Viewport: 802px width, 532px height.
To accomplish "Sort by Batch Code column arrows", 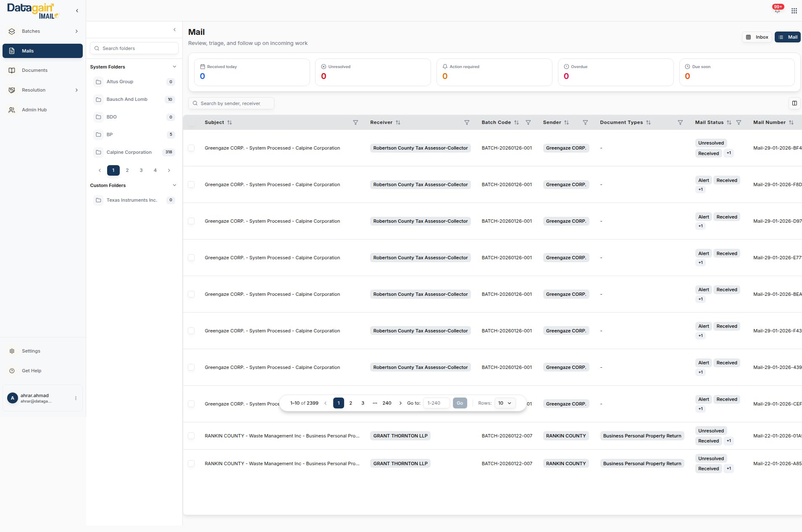I will pos(516,123).
